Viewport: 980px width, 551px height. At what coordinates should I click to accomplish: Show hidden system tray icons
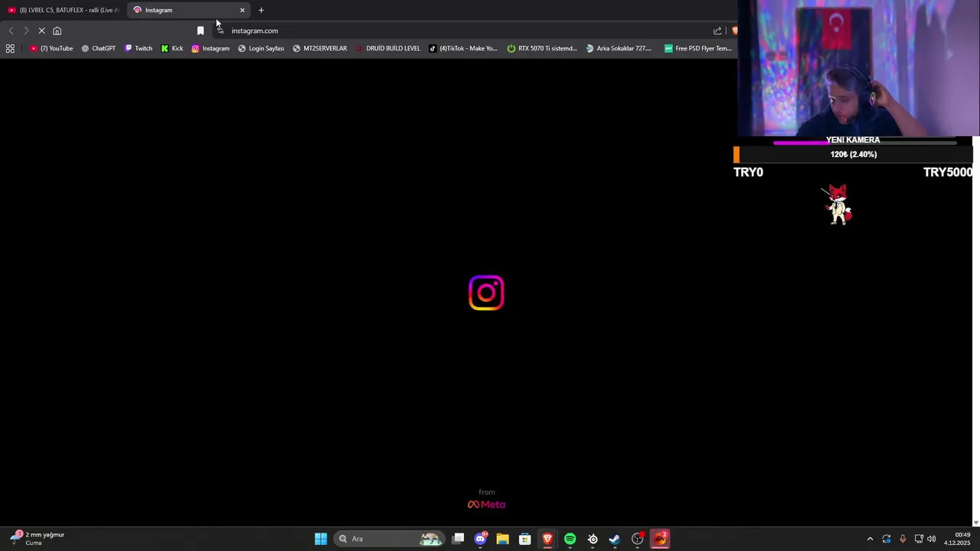(870, 539)
